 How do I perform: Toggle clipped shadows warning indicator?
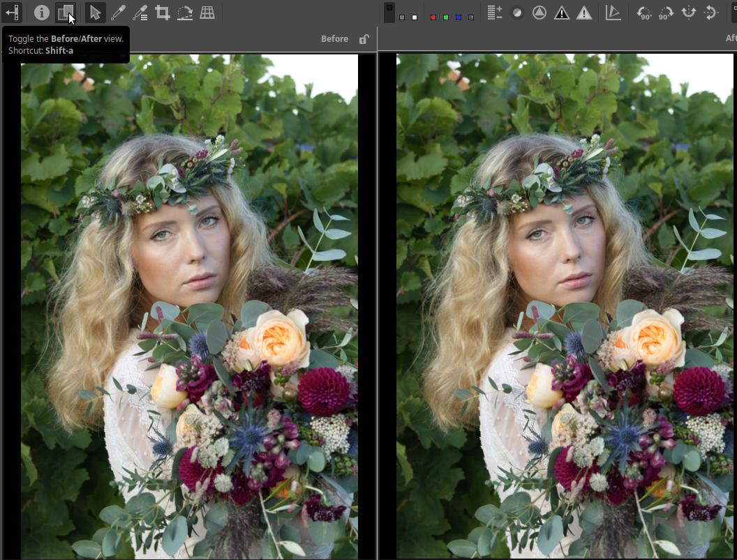point(561,13)
